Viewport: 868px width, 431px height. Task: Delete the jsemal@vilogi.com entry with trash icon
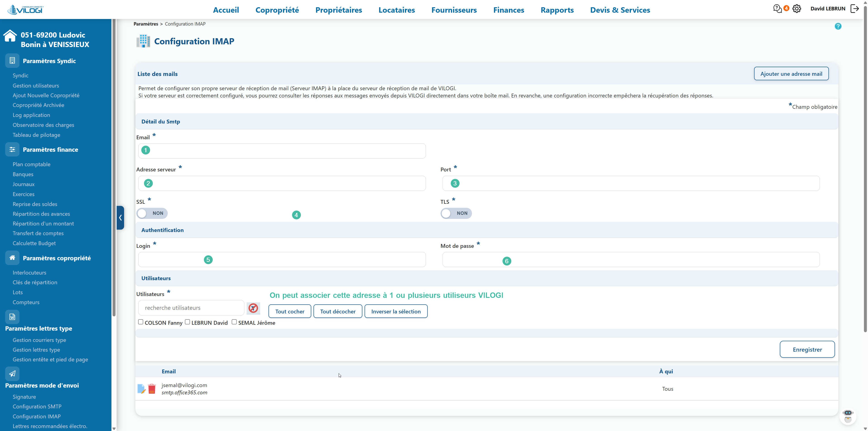152,388
